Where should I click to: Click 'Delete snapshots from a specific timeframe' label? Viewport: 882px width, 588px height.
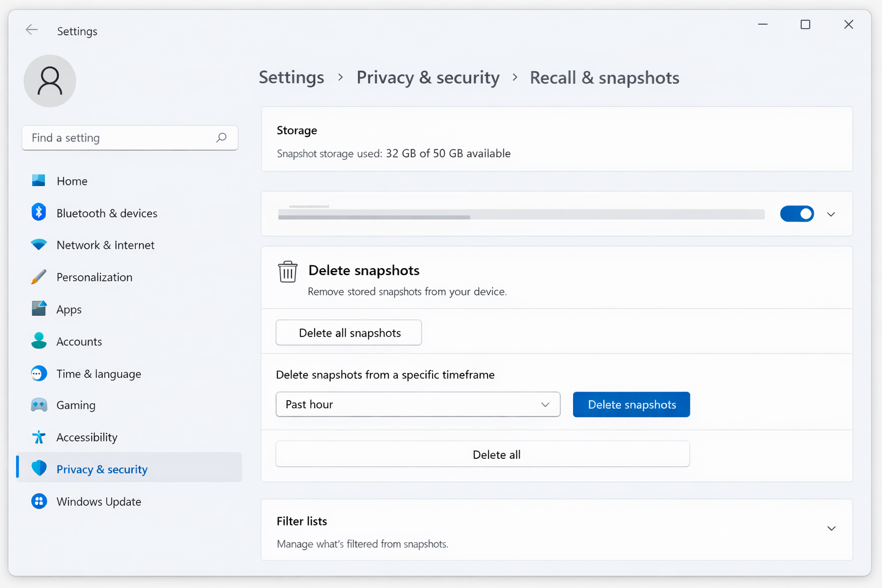tap(385, 375)
